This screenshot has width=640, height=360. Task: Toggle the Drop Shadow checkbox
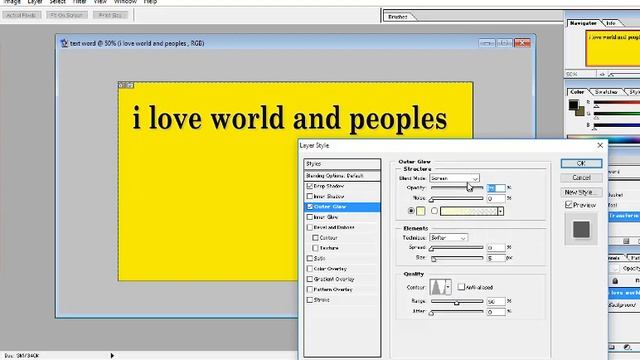tap(309, 186)
